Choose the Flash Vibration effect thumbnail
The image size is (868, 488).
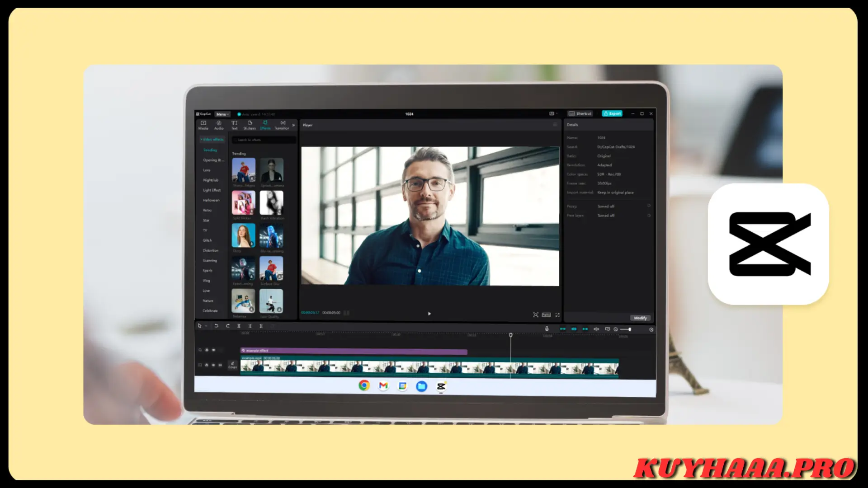pos(271,202)
